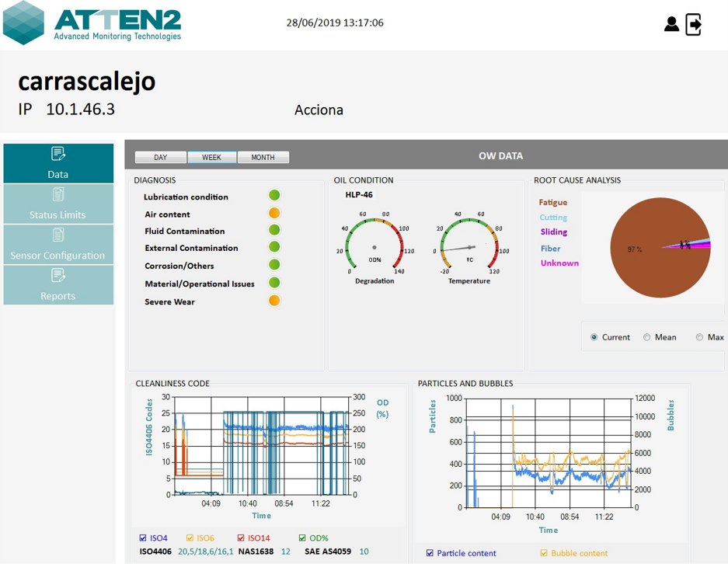Open the Sensor Configuration sidebar section
The height and width of the screenshot is (564, 728).
[x=58, y=245]
